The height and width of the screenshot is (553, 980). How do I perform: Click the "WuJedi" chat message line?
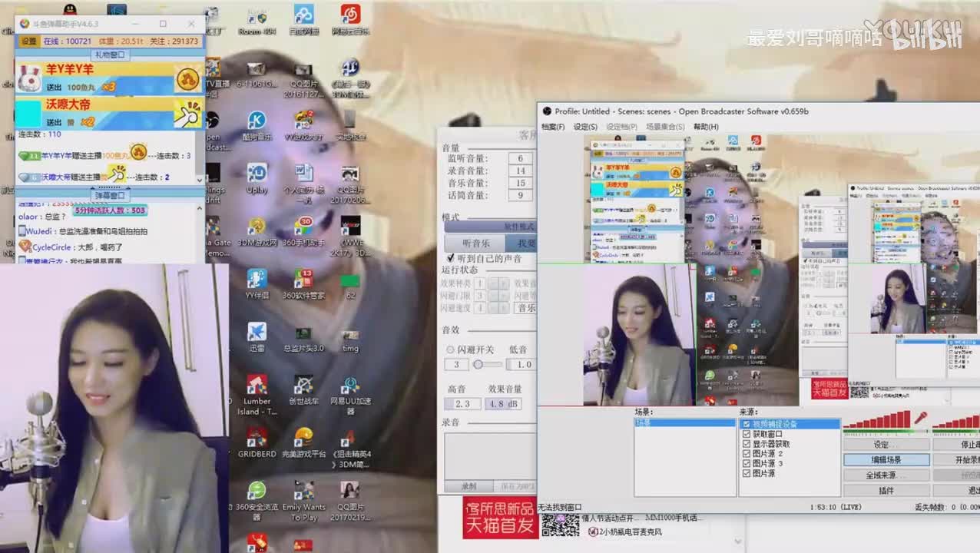coord(83,231)
